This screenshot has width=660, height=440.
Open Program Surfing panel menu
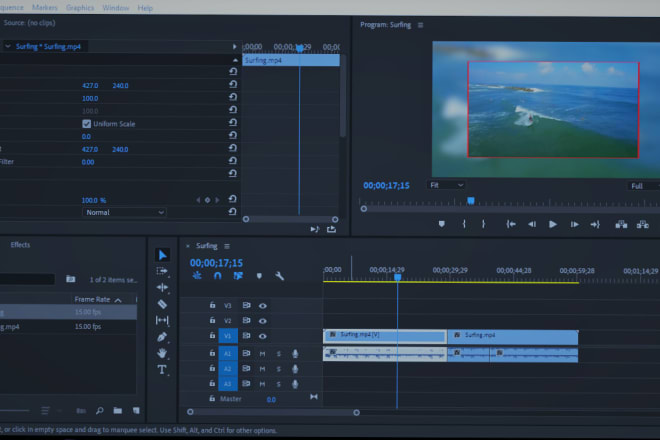420,25
